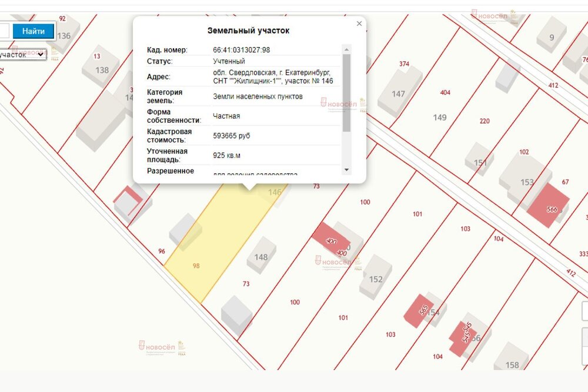
Task: Click the Найти search button
Action: [x=34, y=31]
